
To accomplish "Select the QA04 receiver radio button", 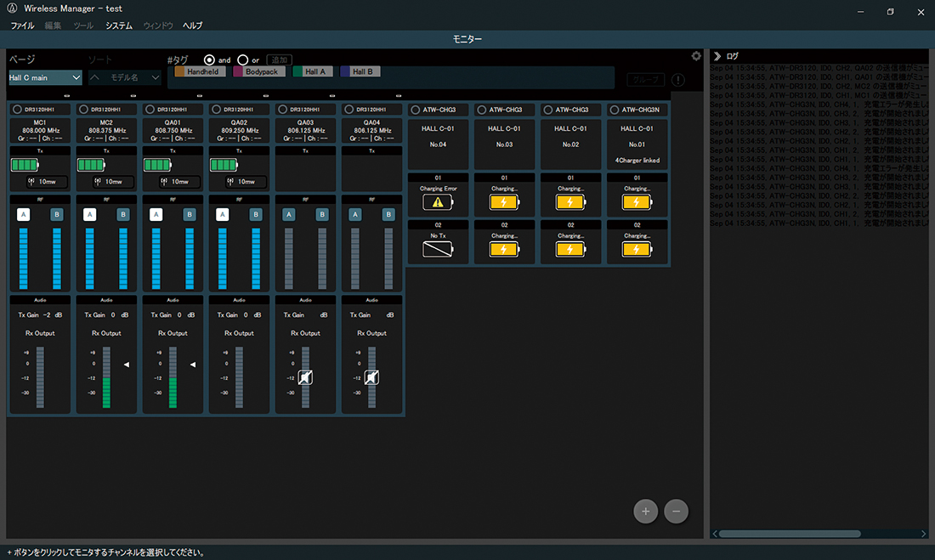I will 348,109.
